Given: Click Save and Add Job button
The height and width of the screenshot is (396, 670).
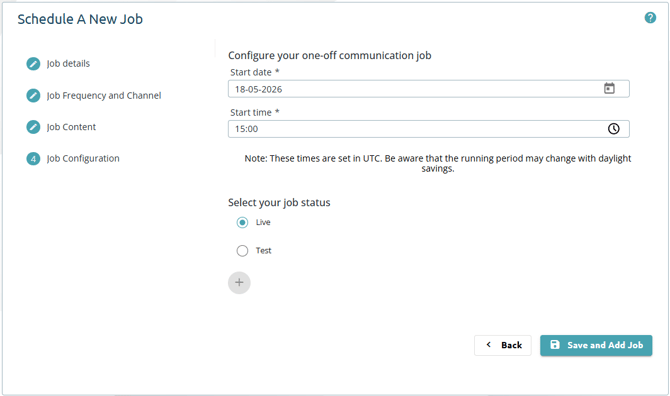Looking at the screenshot, I should pos(596,345).
